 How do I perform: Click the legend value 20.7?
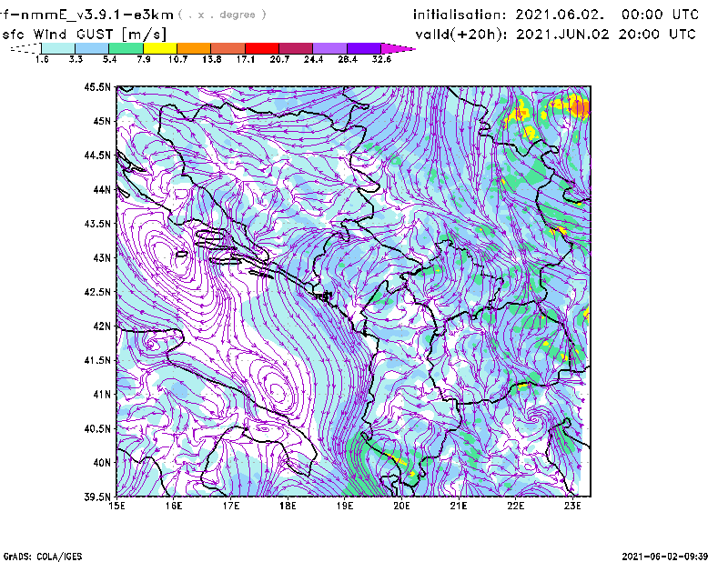point(279,59)
